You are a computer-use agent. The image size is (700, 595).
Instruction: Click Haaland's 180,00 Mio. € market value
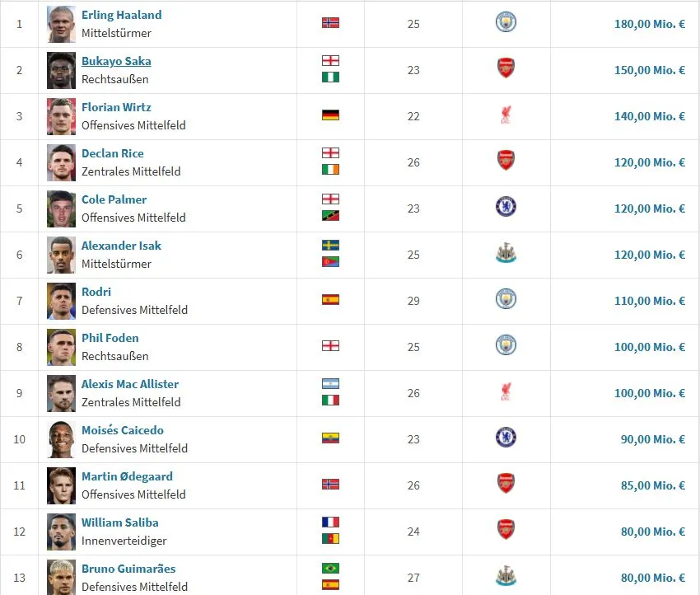click(650, 24)
